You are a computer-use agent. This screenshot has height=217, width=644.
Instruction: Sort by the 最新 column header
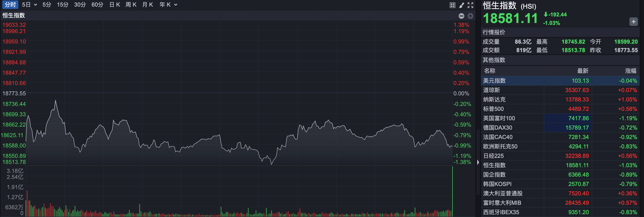pyautogui.click(x=583, y=71)
